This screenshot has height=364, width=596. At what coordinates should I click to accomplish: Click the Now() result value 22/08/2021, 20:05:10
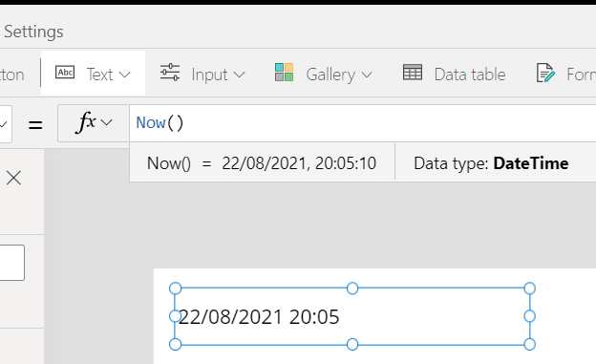pos(299,163)
